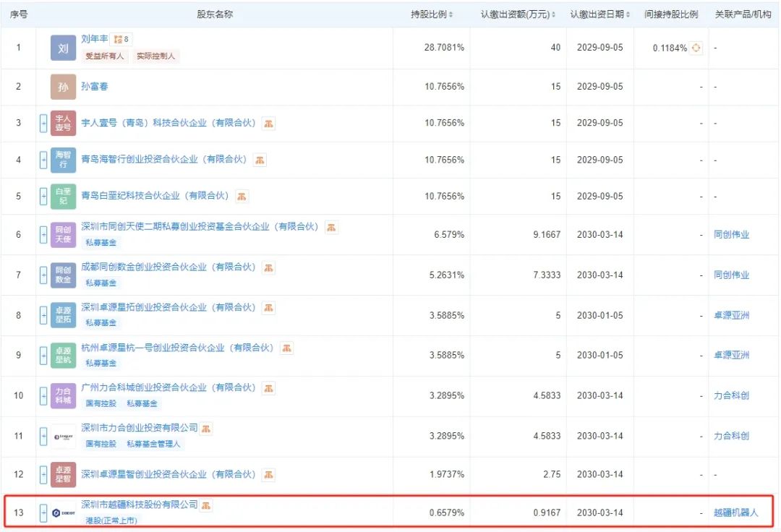The image size is (781, 532).
Task: Expand row 8 深圳卓源星拓 shareholder details
Action: 43,315
